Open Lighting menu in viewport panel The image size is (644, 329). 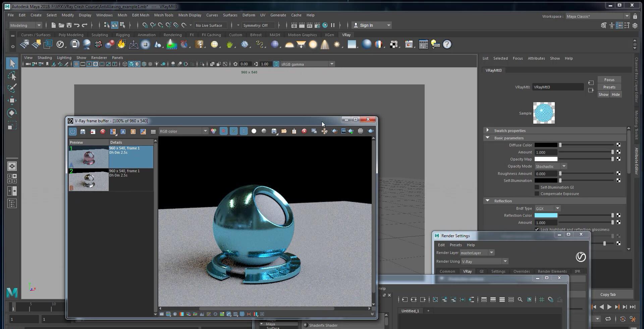coord(64,58)
